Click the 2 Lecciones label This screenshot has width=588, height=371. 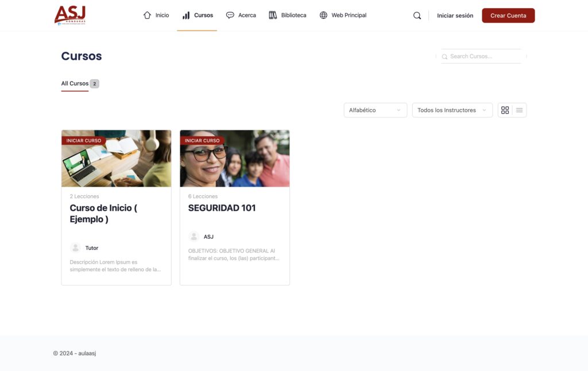[84, 196]
